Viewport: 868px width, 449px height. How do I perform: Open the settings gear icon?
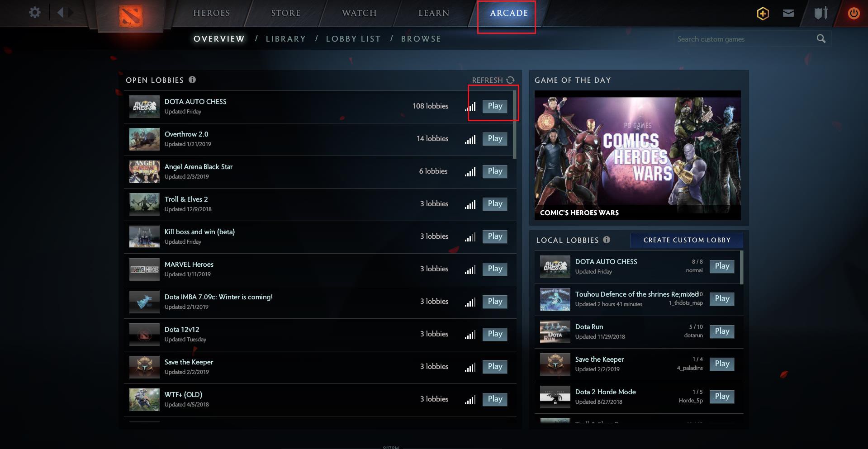(35, 13)
